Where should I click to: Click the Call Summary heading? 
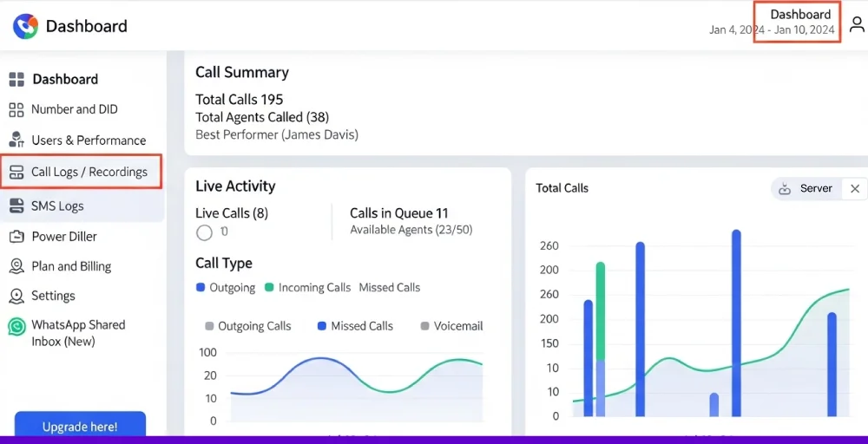pyautogui.click(x=242, y=73)
